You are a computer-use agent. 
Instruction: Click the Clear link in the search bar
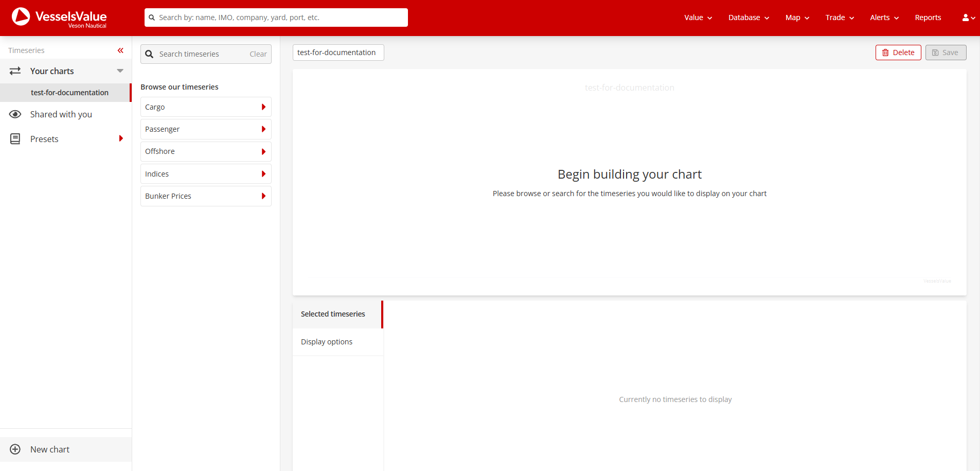[x=258, y=54]
